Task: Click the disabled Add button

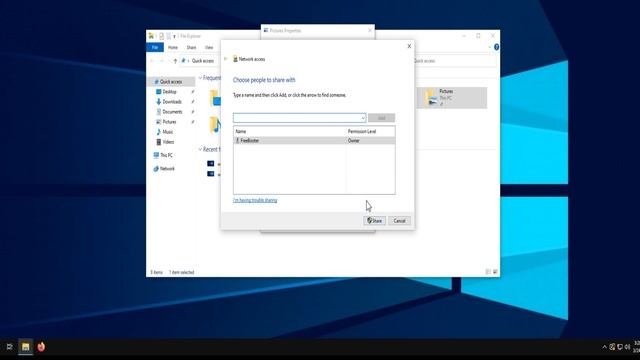Action: tap(381, 118)
